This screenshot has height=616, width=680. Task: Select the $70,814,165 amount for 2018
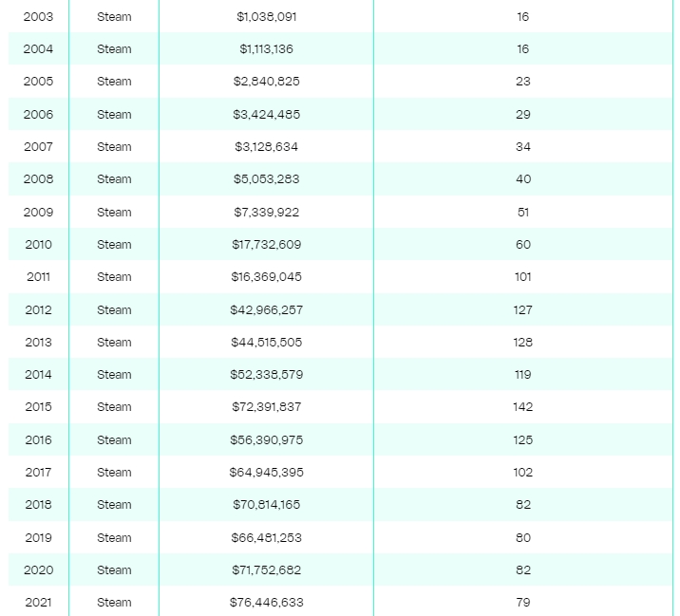coord(266,505)
